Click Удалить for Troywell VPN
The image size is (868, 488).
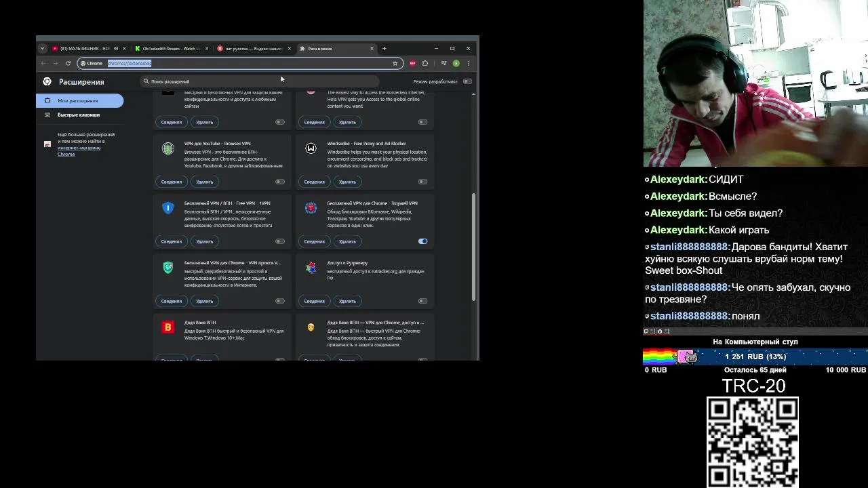[x=347, y=241]
